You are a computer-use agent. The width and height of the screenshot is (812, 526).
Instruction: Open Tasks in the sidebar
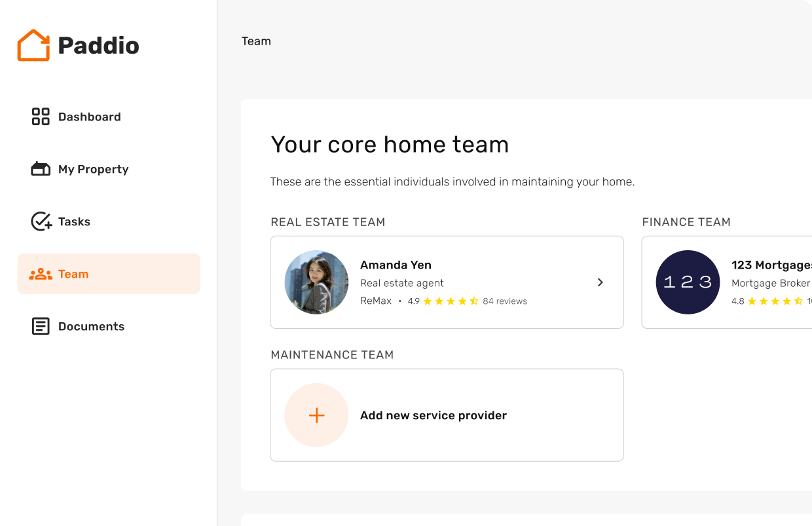109,221
